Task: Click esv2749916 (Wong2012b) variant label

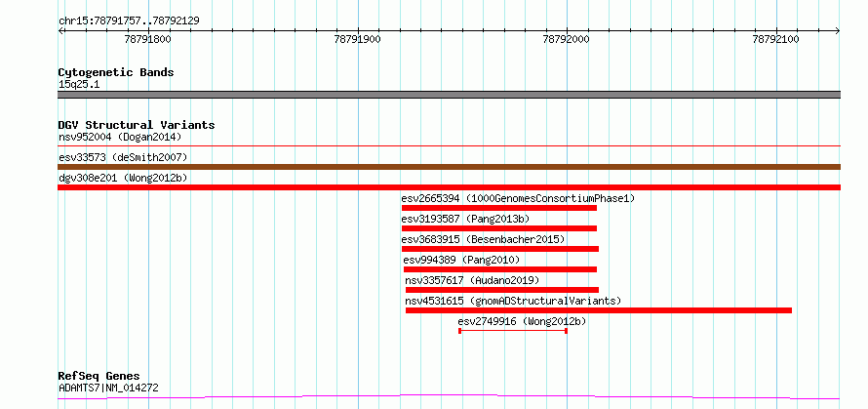Action: click(522, 321)
